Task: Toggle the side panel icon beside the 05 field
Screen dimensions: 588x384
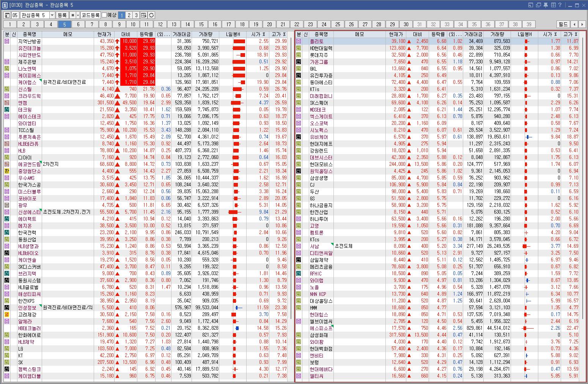Action: coord(7,15)
